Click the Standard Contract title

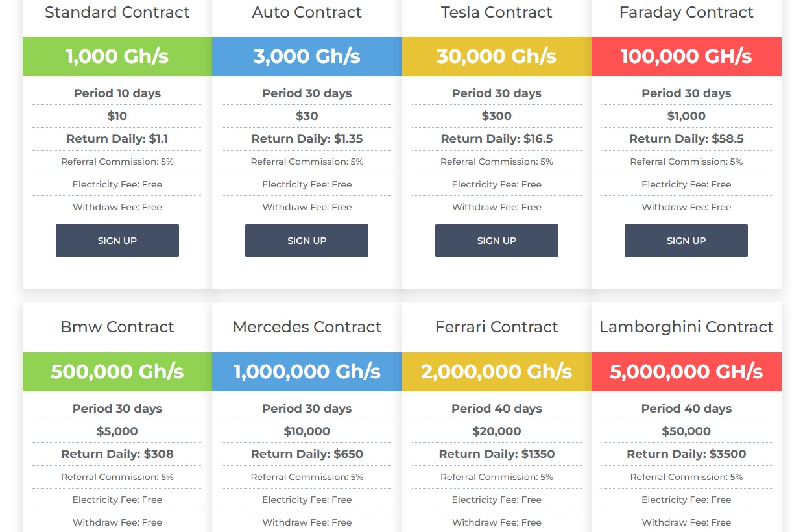117,12
